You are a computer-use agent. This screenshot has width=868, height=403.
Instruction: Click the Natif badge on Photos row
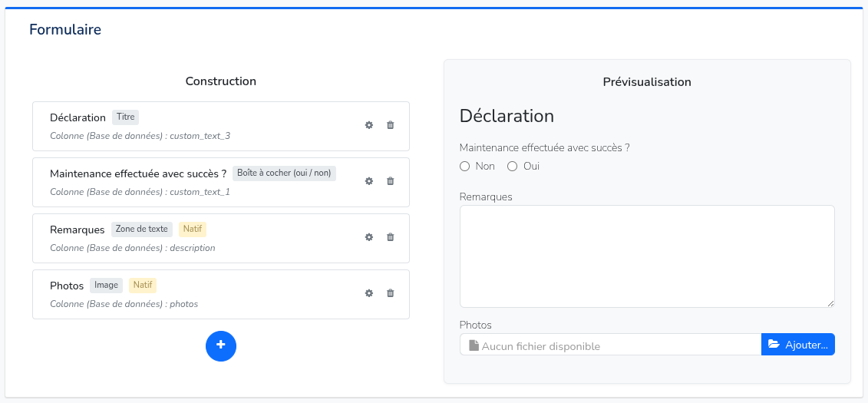[x=143, y=285]
